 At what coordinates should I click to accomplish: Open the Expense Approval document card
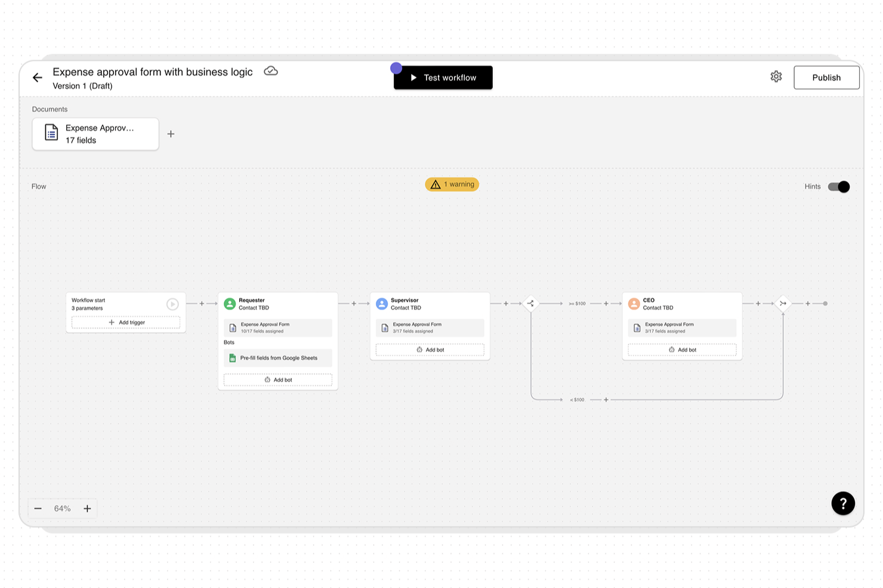click(x=95, y=134)
